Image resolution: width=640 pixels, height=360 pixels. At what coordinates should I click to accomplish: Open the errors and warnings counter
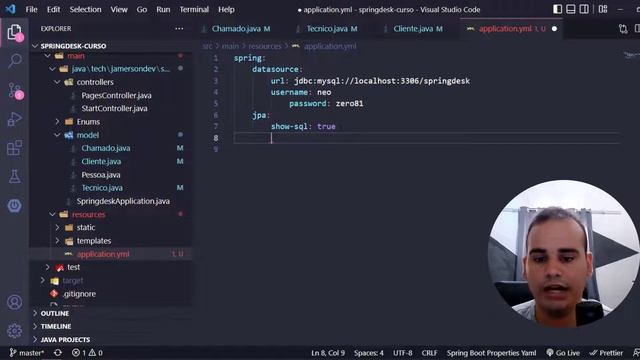[x=87, y=353]
